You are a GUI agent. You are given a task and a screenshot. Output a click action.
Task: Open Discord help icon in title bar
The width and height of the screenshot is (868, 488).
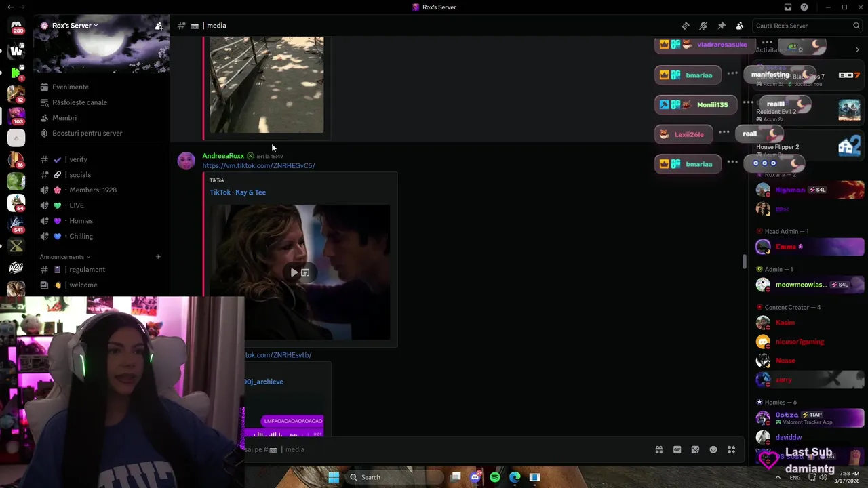[x=804, y=7]
